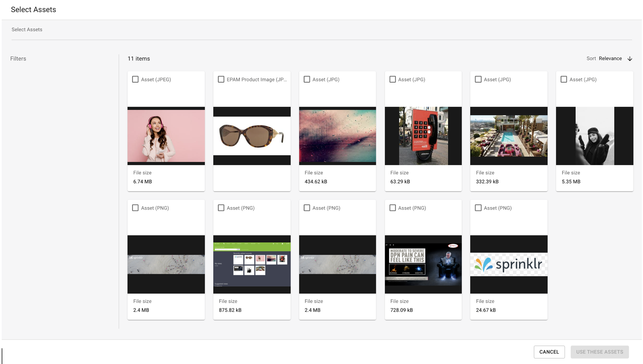Click USE THESE ASSETS button
This screenshot has width=643, height=364.
[x=599, y=352]
